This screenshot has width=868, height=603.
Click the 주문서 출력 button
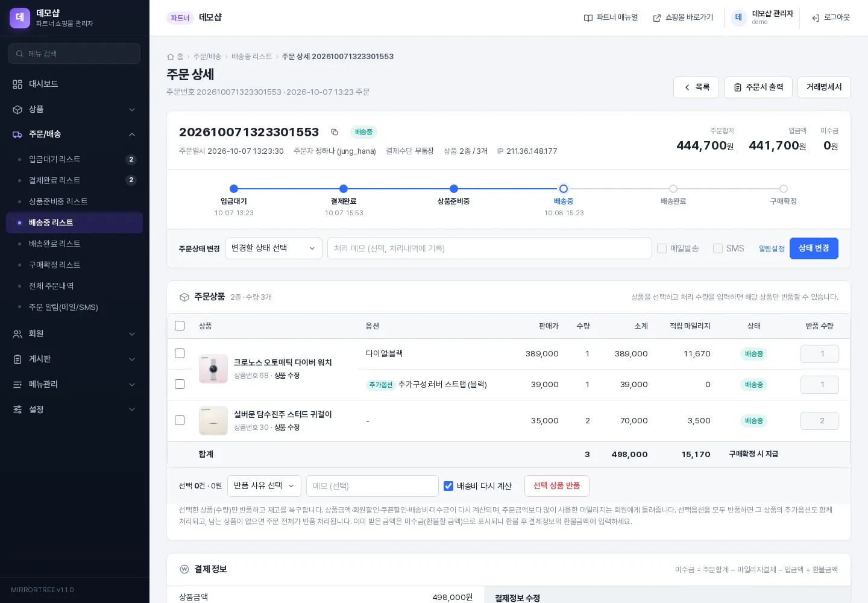click(x=758, y=87)
